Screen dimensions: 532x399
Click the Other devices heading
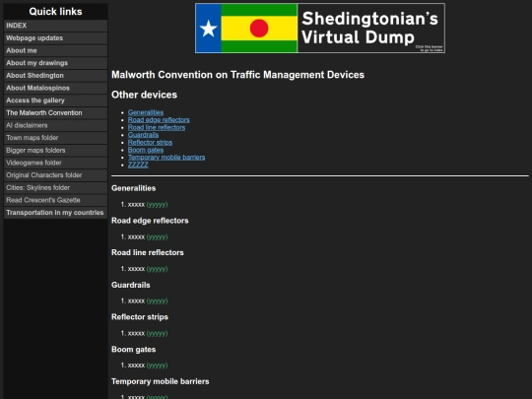coord(144,95)
